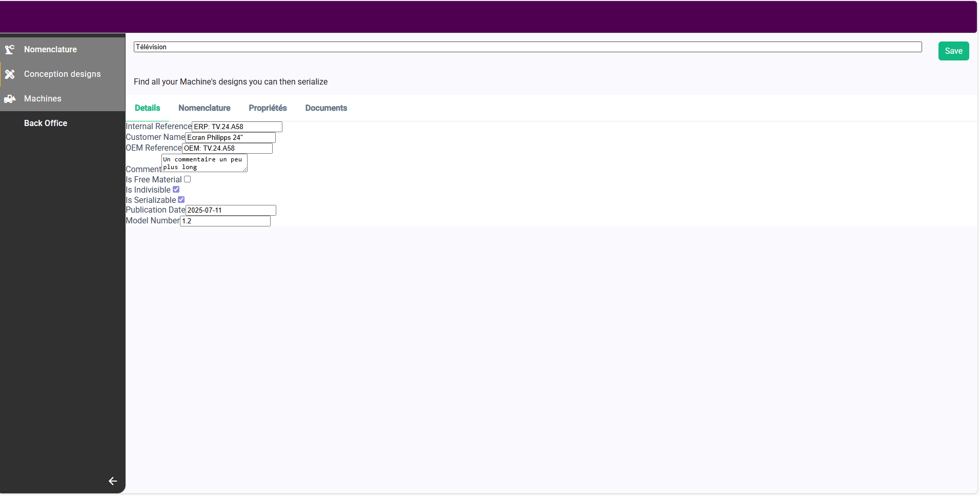The width and height of the screenshot is (980, 499).
Task: Open Conception designs in the sidebar
Action: (x=63, y=74)
